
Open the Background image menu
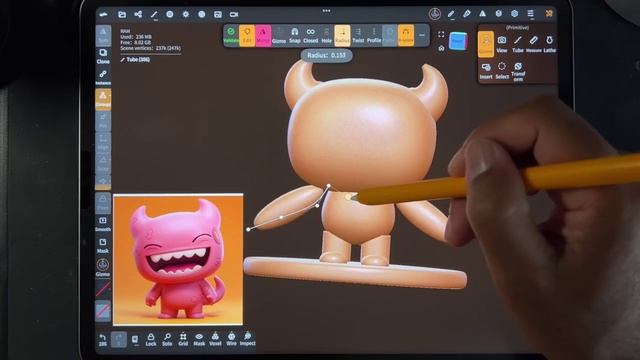pos(218,14)
